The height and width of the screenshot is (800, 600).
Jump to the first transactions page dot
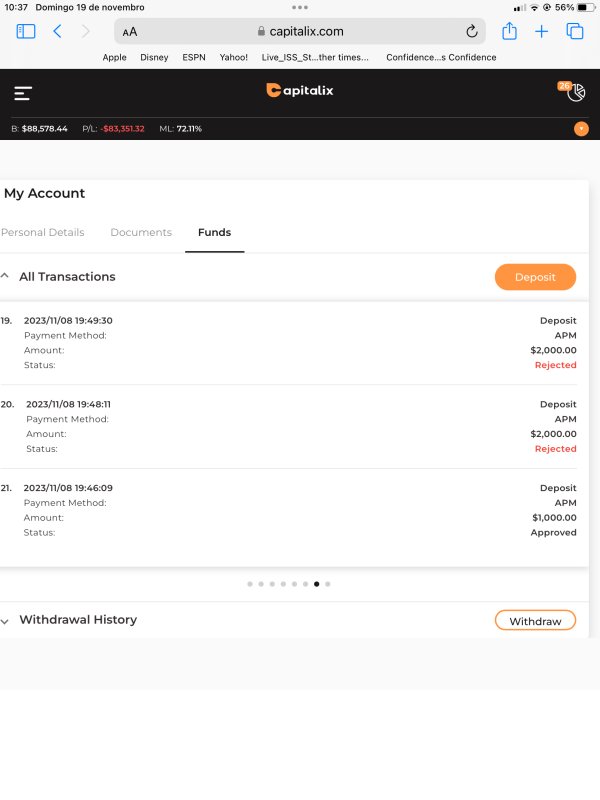point(250,584)
